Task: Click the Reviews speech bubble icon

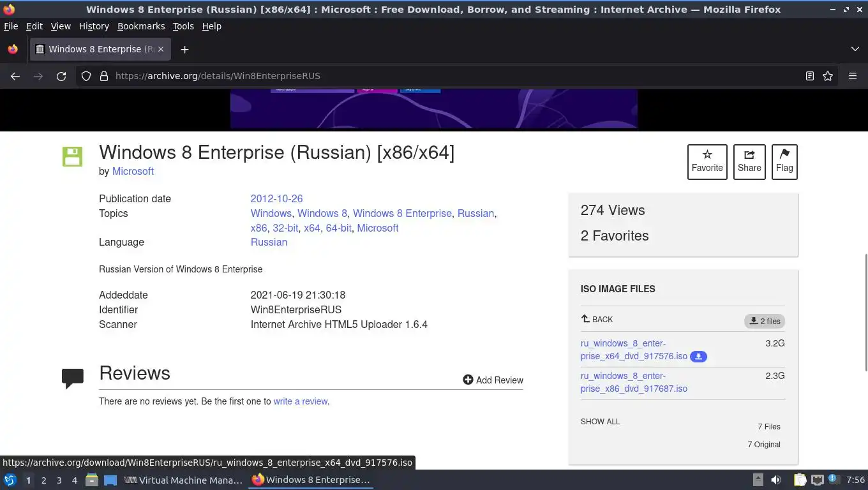Action: click(73, 378)
